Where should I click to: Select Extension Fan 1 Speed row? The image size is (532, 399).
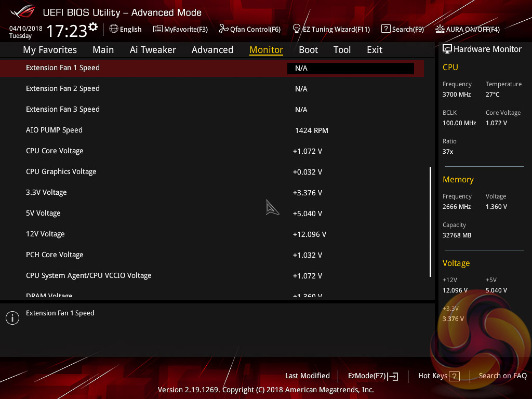[x=212, y=68]
